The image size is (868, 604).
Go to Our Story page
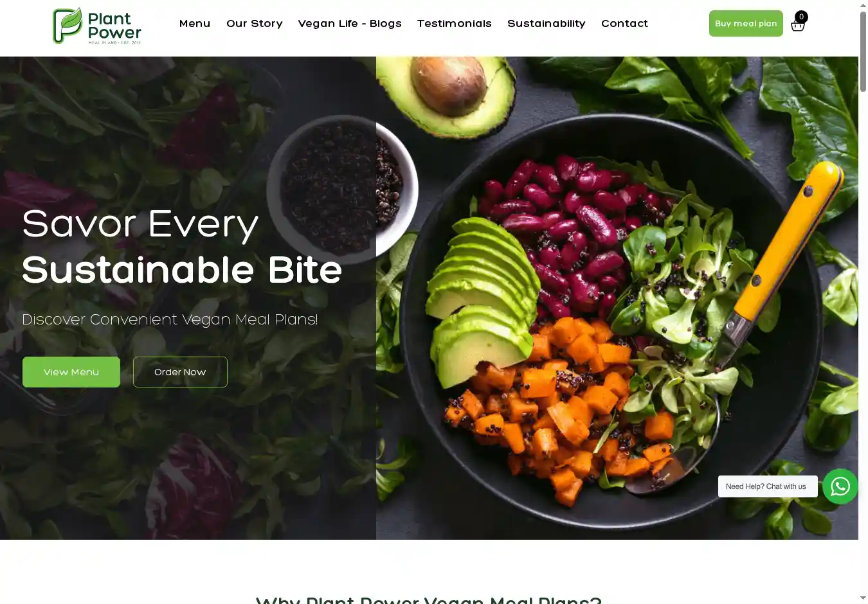(255, 24)
